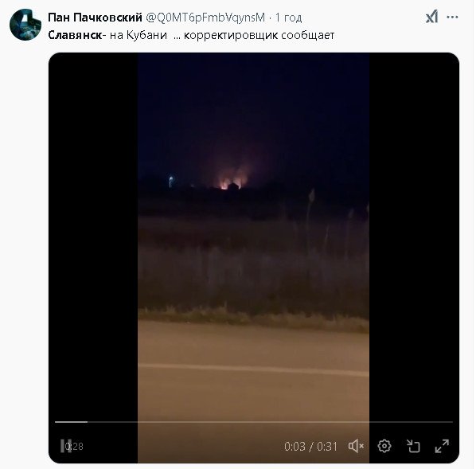Click the 0:28 remaining time label
The height and width of the screenshot is (469, 476).
point(75,446)
